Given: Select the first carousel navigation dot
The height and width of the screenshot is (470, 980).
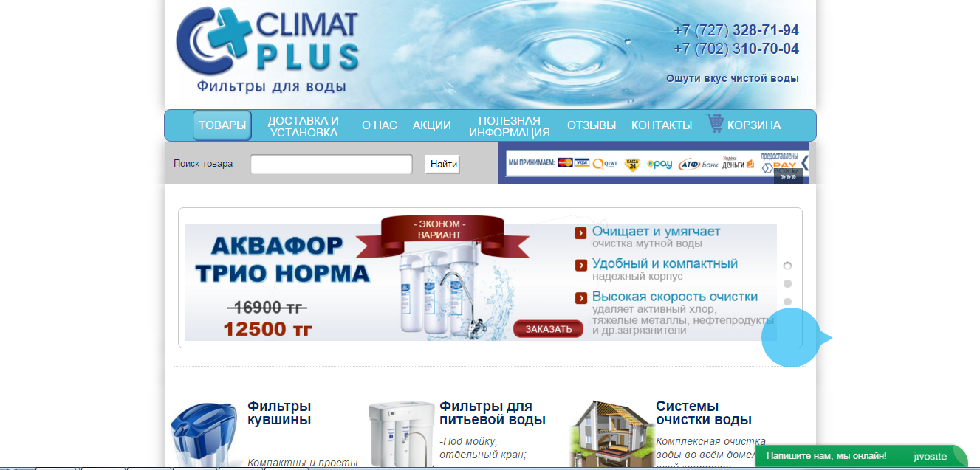Looking at the screenshot, I should click(x=787, y=266).
